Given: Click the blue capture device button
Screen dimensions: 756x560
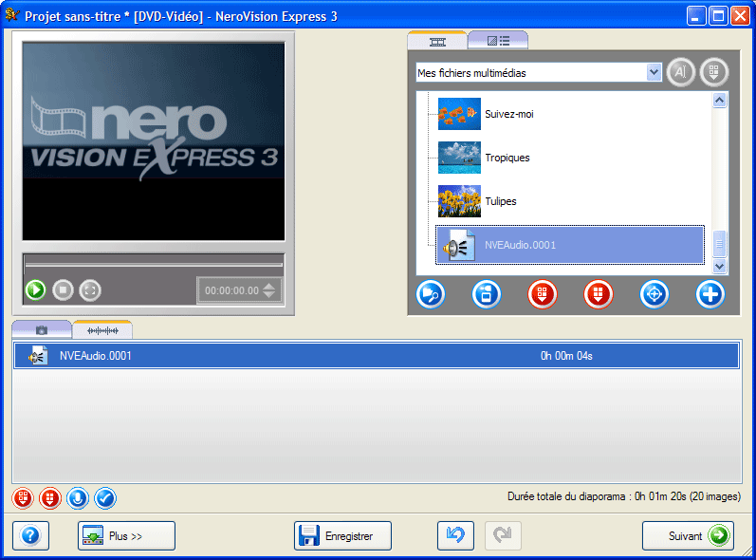Looking at the screenshot, I should (486, 294).
